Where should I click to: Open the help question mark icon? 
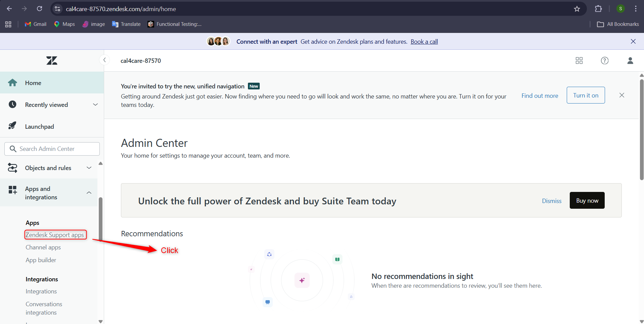click(605, 60)
